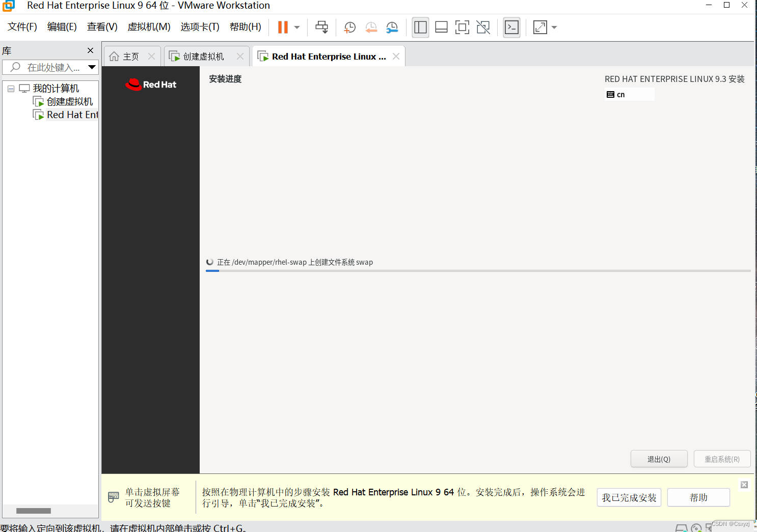This screenshot has width=757, height=532.
Task: Close the Red Hat Enterprise Linux tab
Action: [396, 57]
